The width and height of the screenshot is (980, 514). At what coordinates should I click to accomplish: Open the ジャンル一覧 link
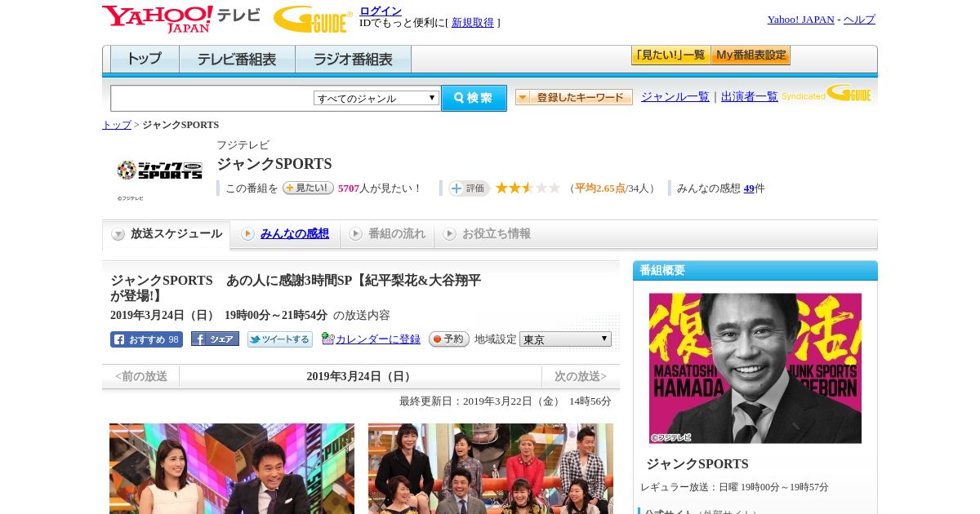(x=675, y=97)
